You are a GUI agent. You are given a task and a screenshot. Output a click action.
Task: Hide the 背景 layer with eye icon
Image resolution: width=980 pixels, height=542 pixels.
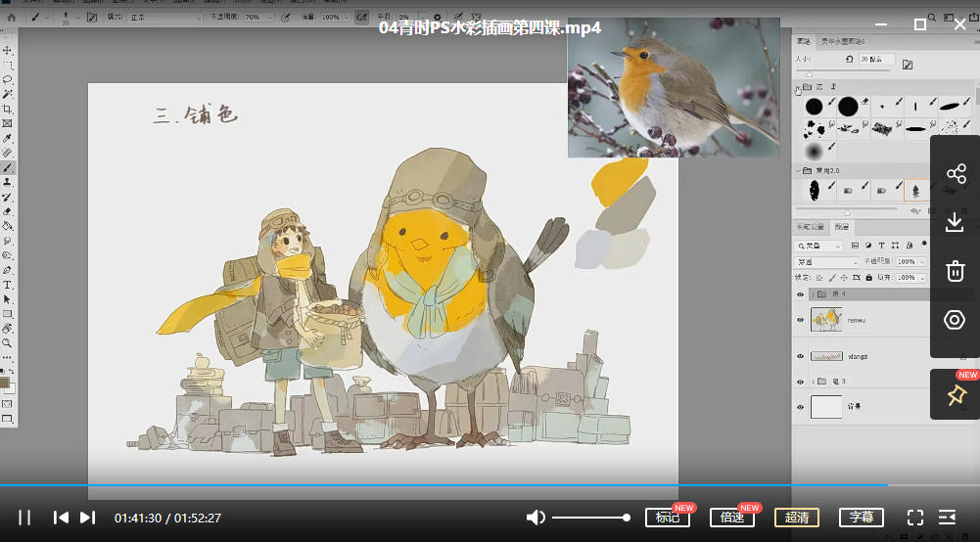pyautogui.click(x=800, y=407)
